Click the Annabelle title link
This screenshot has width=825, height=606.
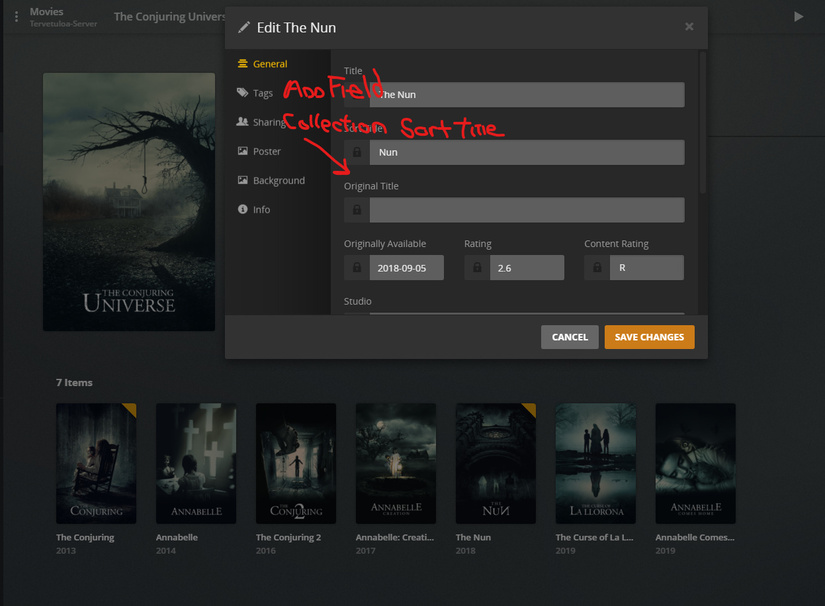[177, 538]
